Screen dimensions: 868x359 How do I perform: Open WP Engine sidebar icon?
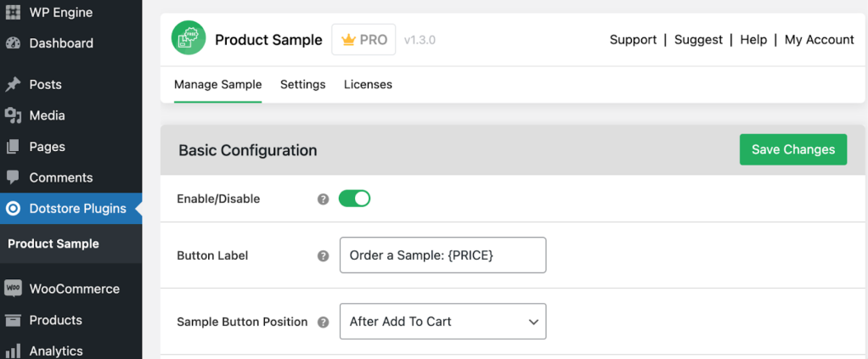coord(13,13)
